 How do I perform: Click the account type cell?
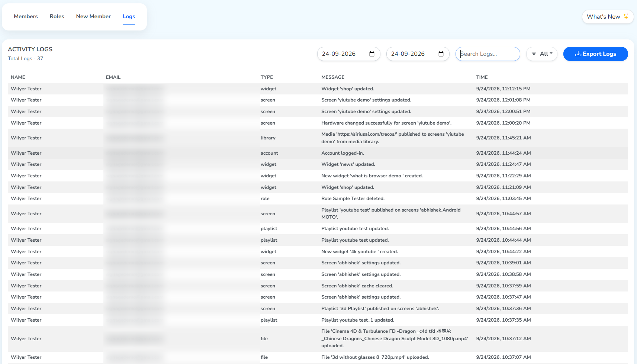pyautogui.click(x=269, y=153)
